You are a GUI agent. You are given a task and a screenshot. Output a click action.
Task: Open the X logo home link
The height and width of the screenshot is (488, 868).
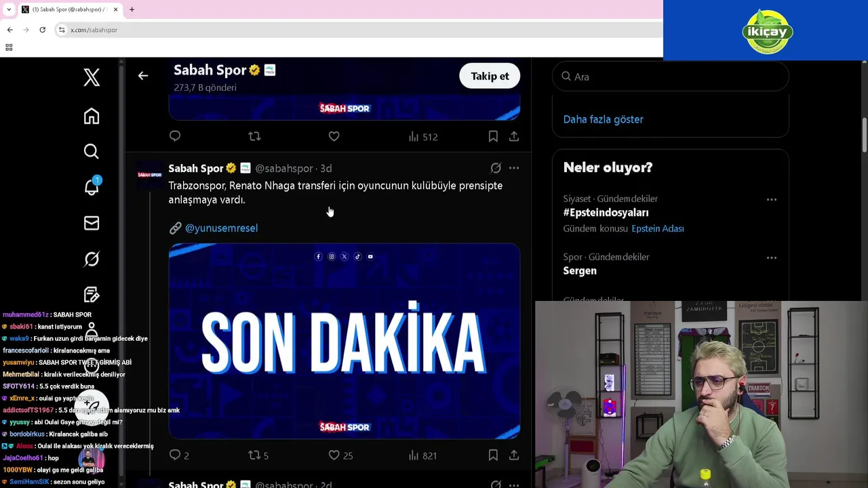(92, 77)
